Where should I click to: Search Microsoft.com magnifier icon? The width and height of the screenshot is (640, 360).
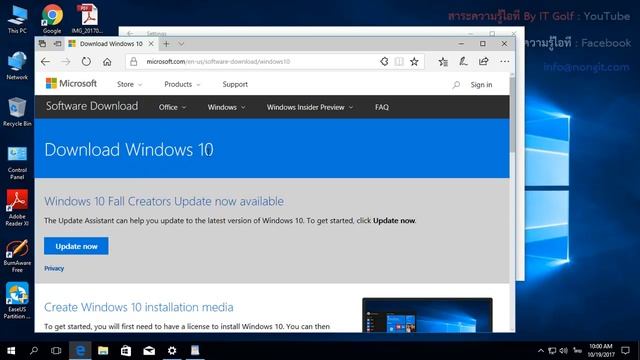pyautogui.click(x=456, y=84)
